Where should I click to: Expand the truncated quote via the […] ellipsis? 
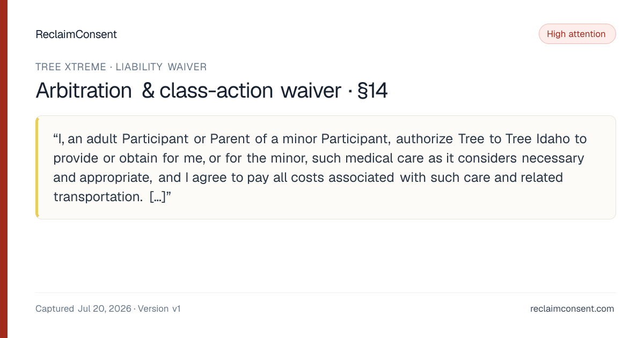point(158,197)
